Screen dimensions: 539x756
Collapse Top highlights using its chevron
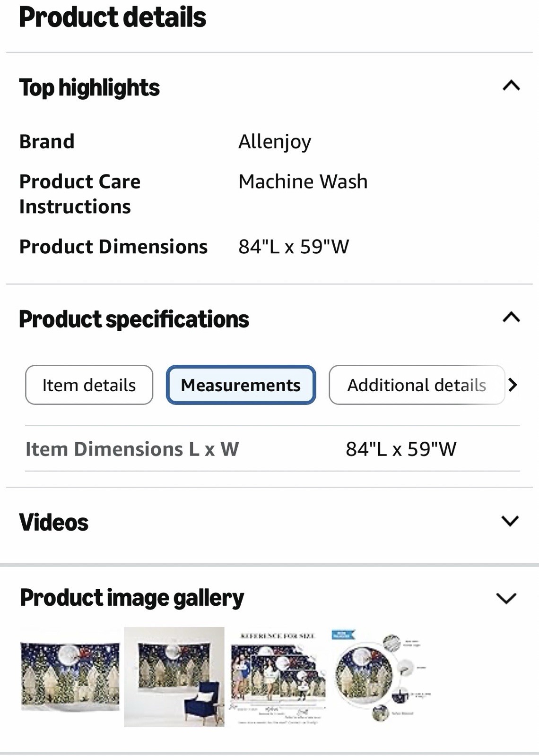coord(511,86)
